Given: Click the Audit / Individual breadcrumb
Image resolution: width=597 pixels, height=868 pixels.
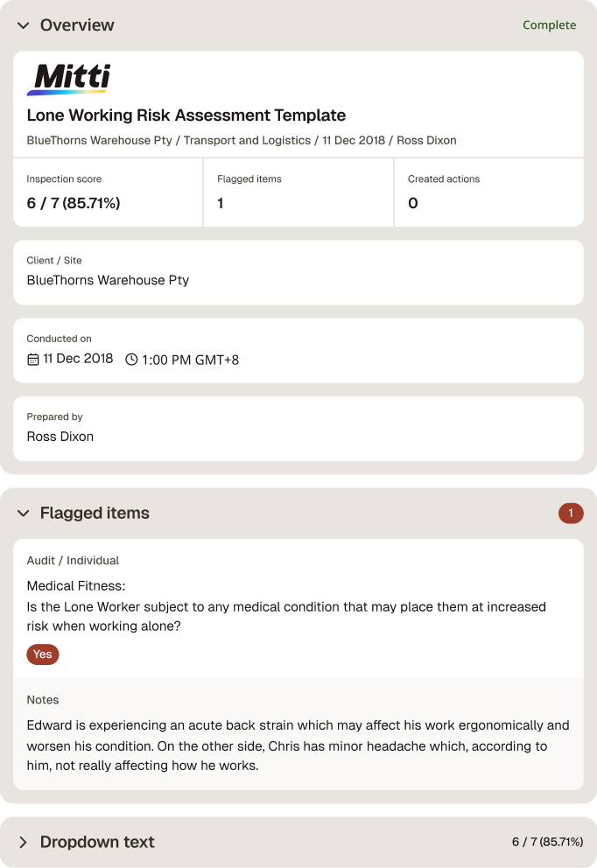Looking at the screenshot, I should tap(73, 560).
